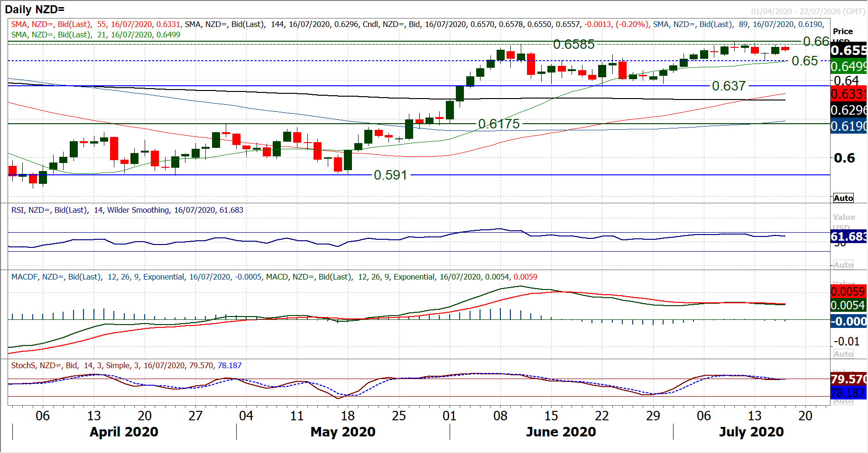
Task: Click the 0.6 price axis label
Action: pos(844,158)
